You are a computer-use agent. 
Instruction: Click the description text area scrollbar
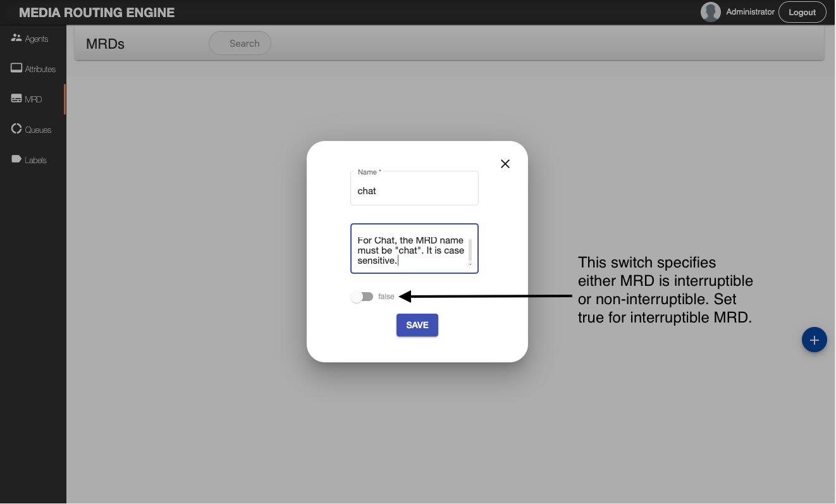470,250
